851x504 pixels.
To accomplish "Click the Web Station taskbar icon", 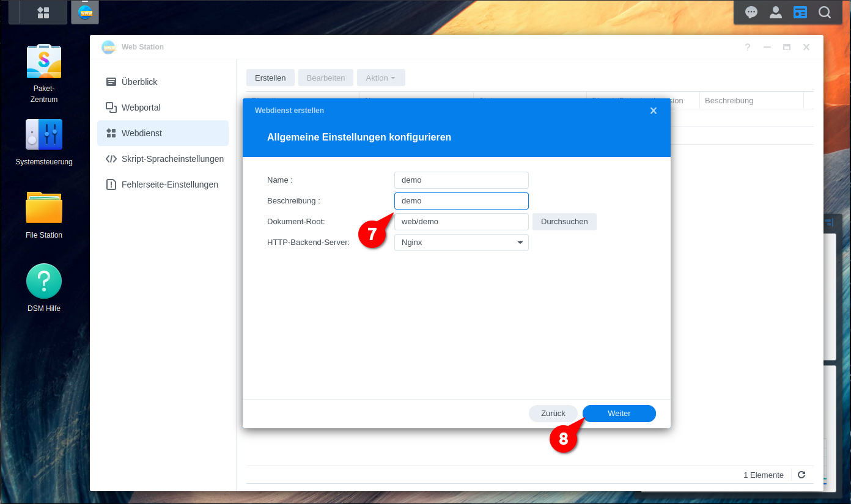I will 85,12.
